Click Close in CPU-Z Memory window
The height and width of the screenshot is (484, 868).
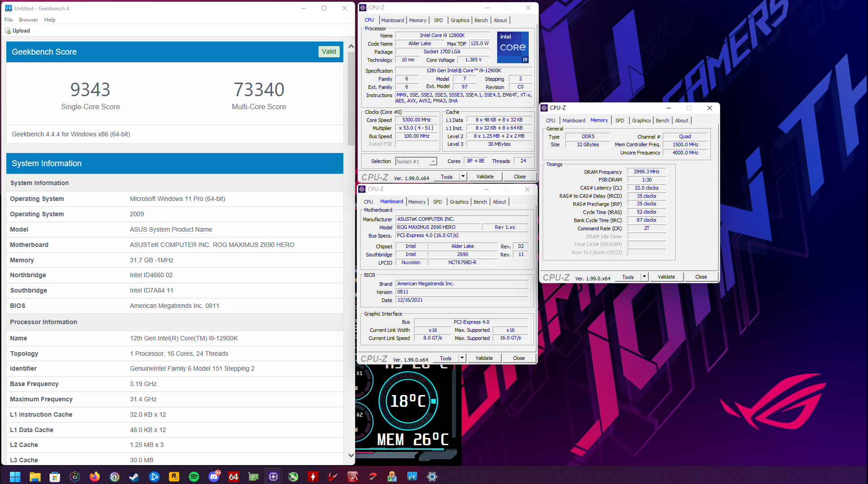pos(701,277)
